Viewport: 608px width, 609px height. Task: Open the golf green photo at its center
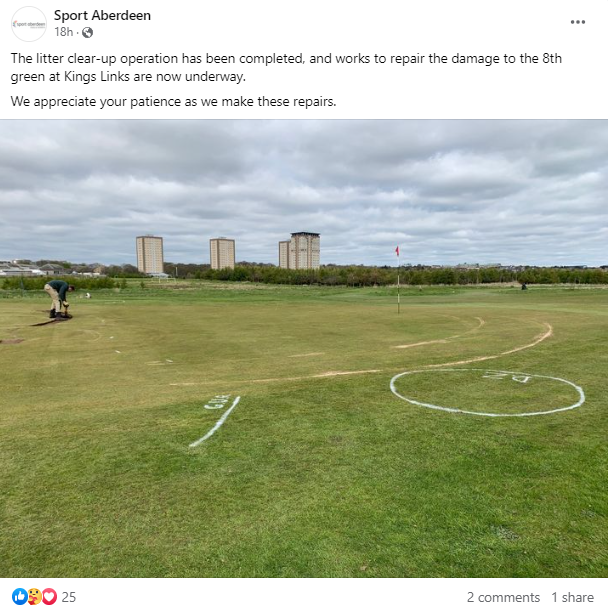click(x=304, y=348)
